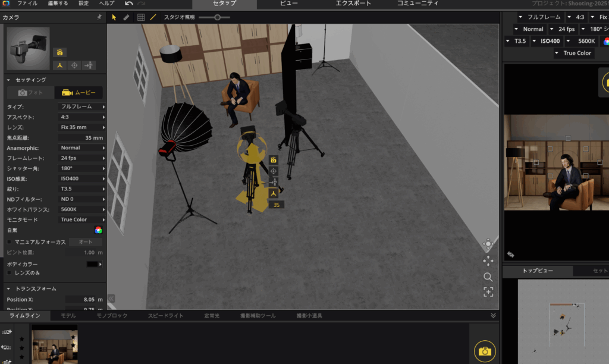
Task: Check the レンズのみ checkbox
Action: click(9, 272)
